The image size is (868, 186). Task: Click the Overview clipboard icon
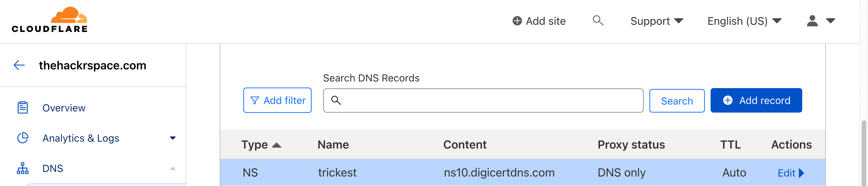point(23,108)
